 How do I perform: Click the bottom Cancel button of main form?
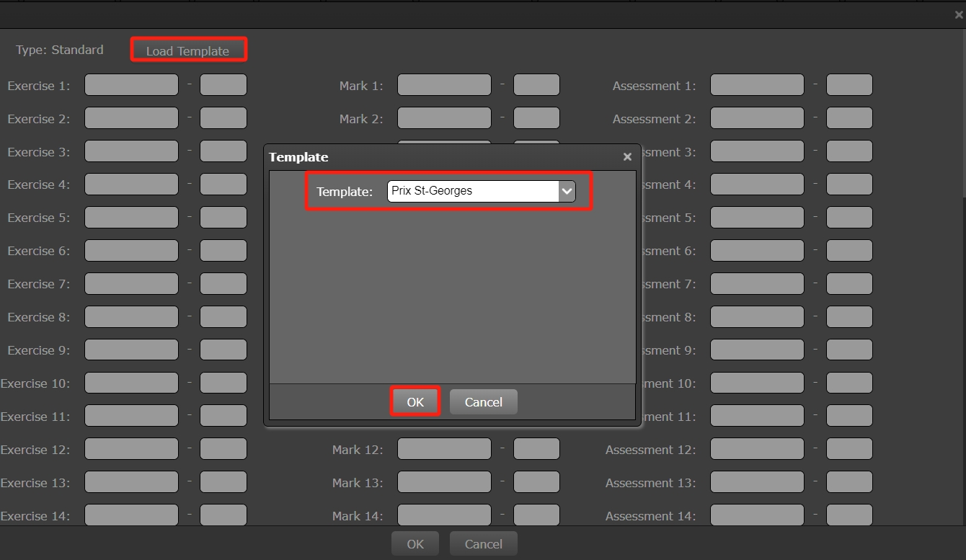pyautogui.click(x=483, y=544)
